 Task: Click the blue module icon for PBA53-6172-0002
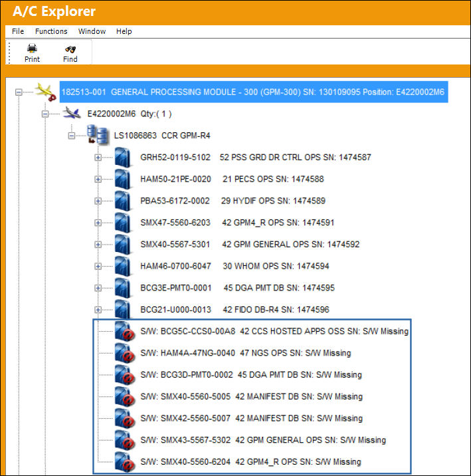(124, 201)
